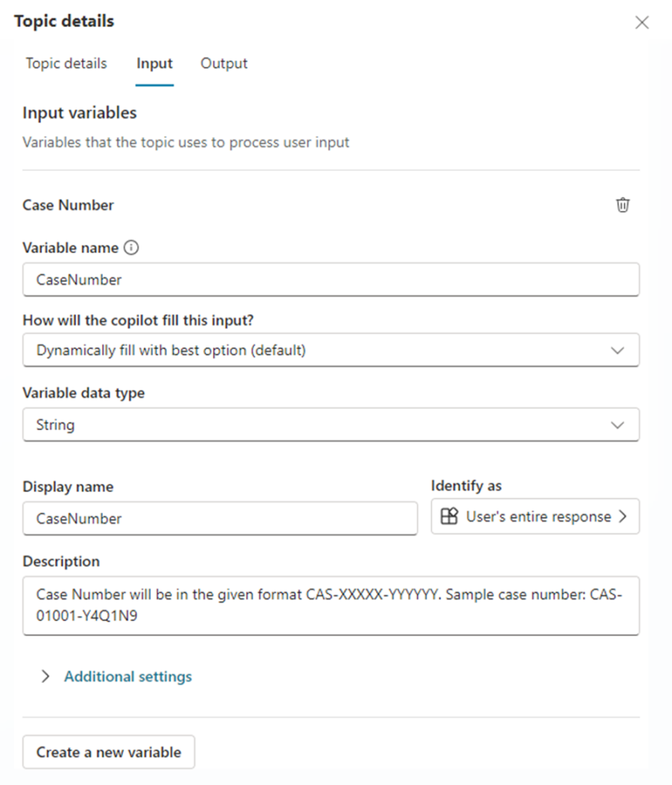Delete the Case Number variable with trash icon

pyautogui.click(x=623, y=205)
